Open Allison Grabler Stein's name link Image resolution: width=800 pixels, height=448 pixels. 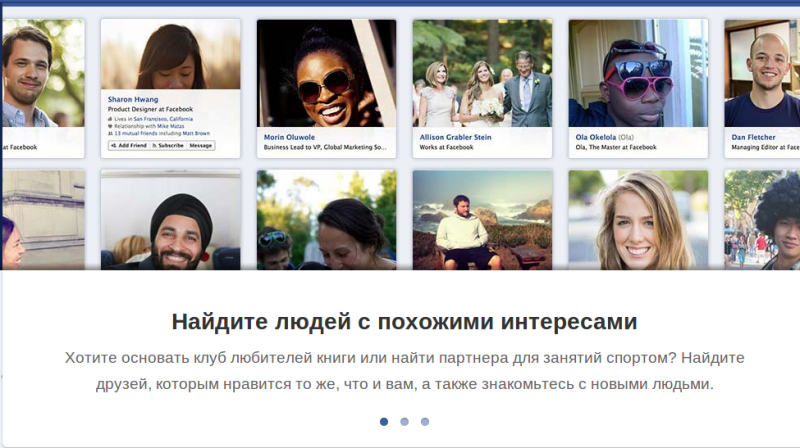click(456, 137)
